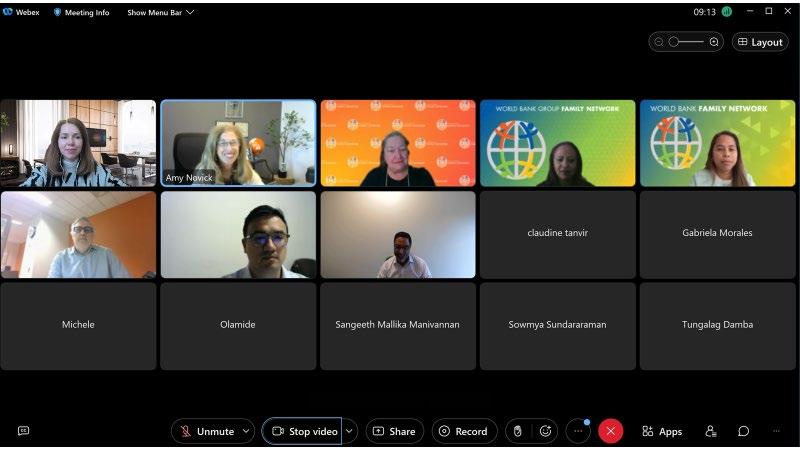Viewport: 800px width, 450px height.
Task: Open the closed captions icon
Action: [23, 431]
